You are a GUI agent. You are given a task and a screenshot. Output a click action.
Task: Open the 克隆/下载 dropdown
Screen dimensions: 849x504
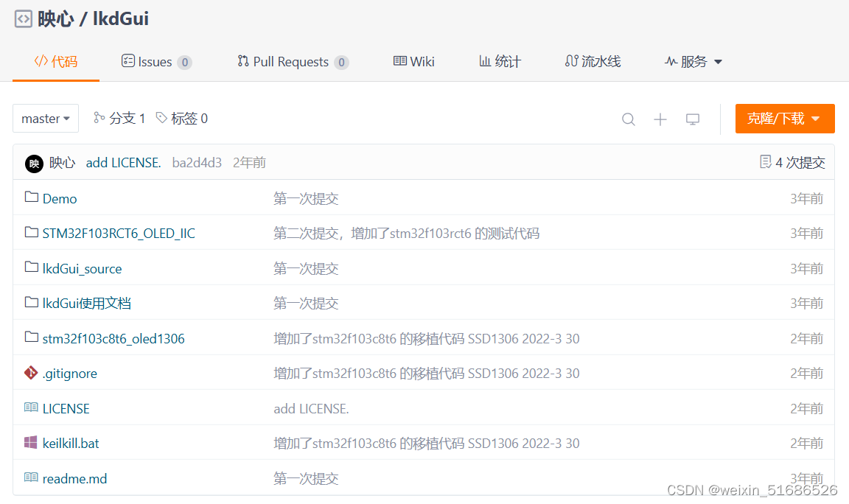[784, 118]
